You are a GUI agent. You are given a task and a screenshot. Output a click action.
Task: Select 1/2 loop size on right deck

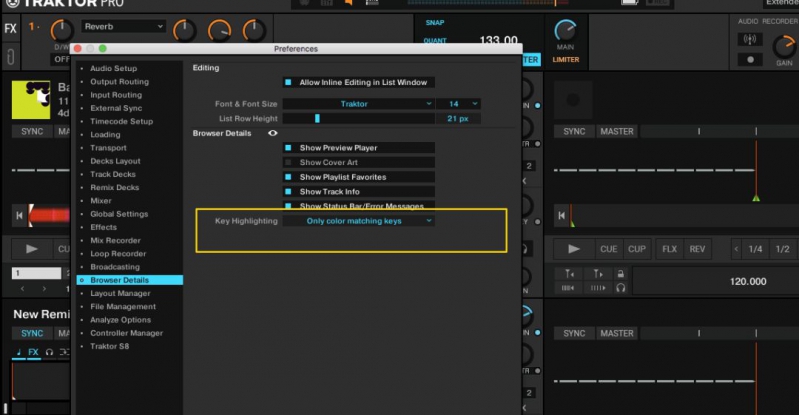[x=783, y=249]
